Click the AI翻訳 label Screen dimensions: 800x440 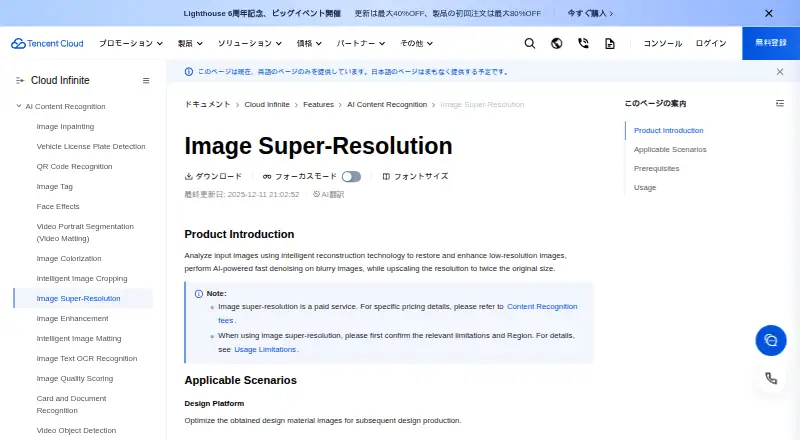[x=329, y=194]
